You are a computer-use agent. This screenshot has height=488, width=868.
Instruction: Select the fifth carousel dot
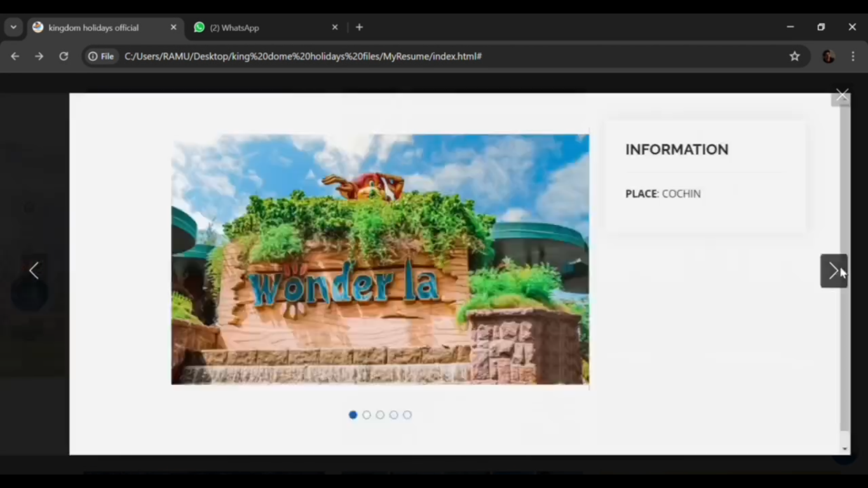tap(407, 415)
